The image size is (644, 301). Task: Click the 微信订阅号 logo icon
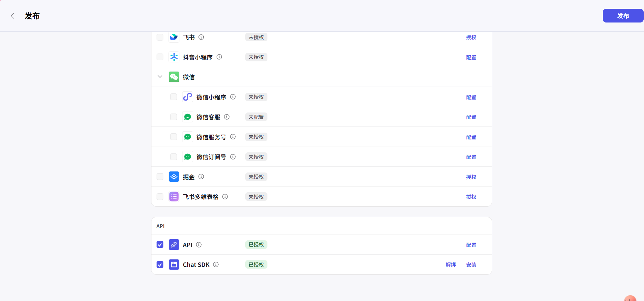pos(188,157)
